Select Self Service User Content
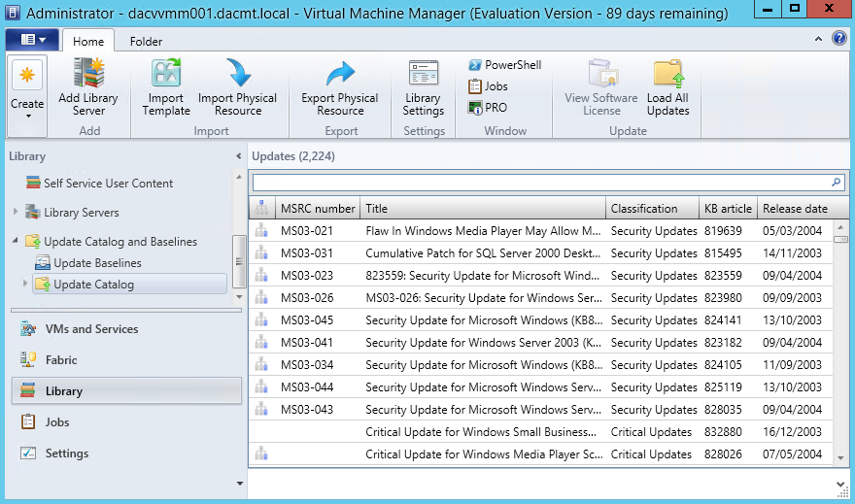Screen dimensions: 855x504 100,184
